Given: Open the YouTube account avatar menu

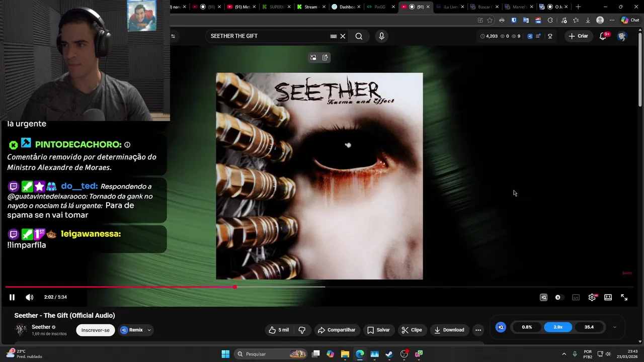Looking at the screenshot, I should [622, 36].
